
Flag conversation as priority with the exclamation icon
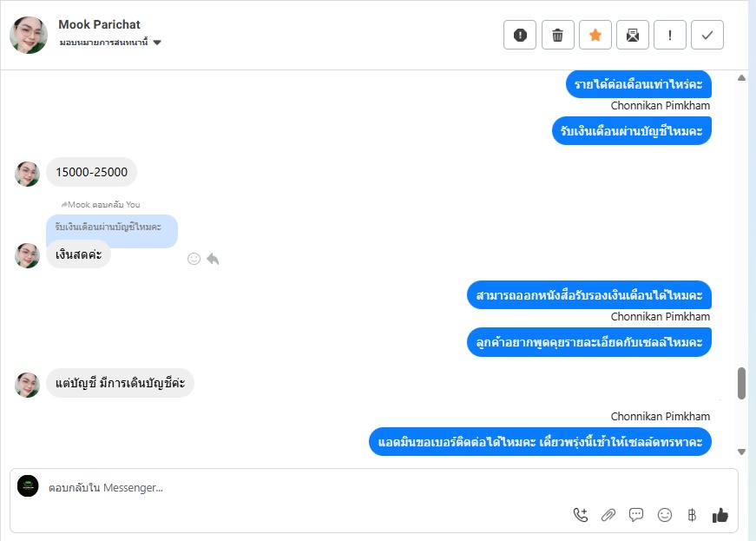click(670, 35)
